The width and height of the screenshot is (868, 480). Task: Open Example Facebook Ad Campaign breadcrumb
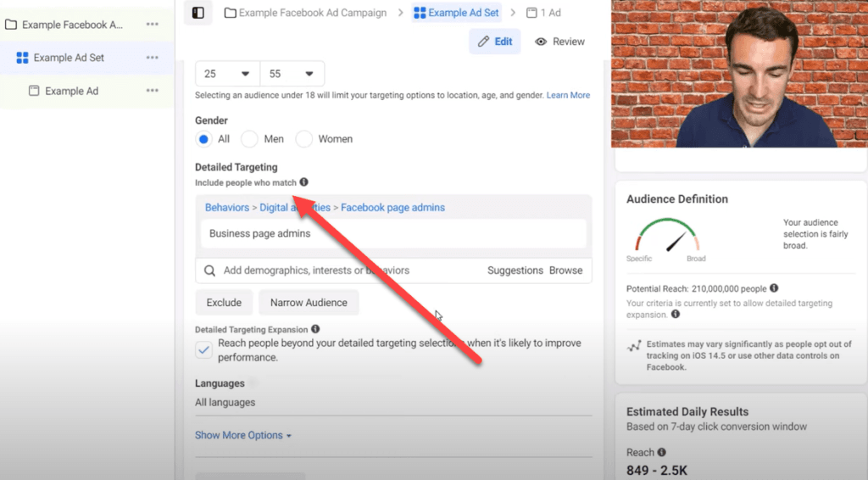pyautogui.click(x=305, y=13)
